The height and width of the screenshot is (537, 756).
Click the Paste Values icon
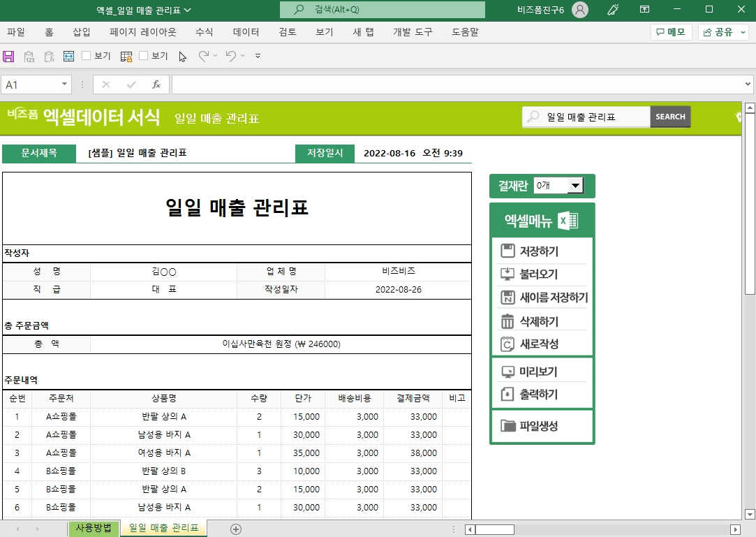pyautogui.click(x=29, y=57)
